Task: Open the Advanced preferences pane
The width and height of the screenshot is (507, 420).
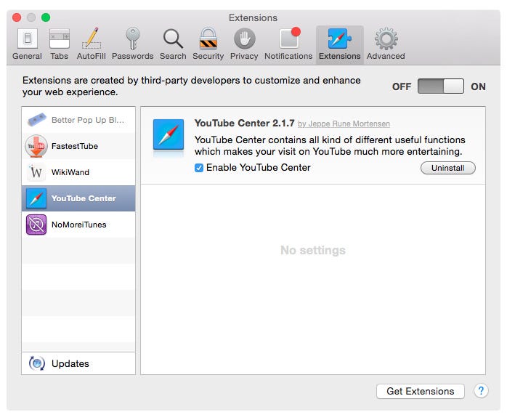Action: pyautogui.click(x=386, y=44)
